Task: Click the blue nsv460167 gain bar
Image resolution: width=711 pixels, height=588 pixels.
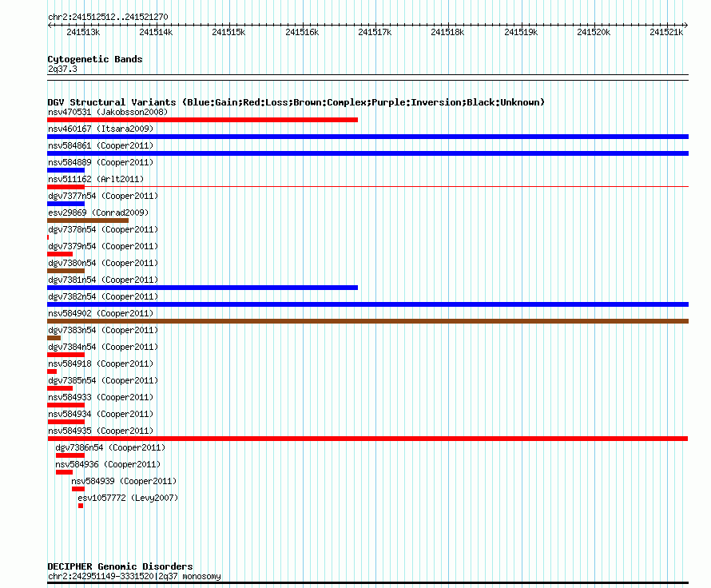Action: click(x=367, y=137)
